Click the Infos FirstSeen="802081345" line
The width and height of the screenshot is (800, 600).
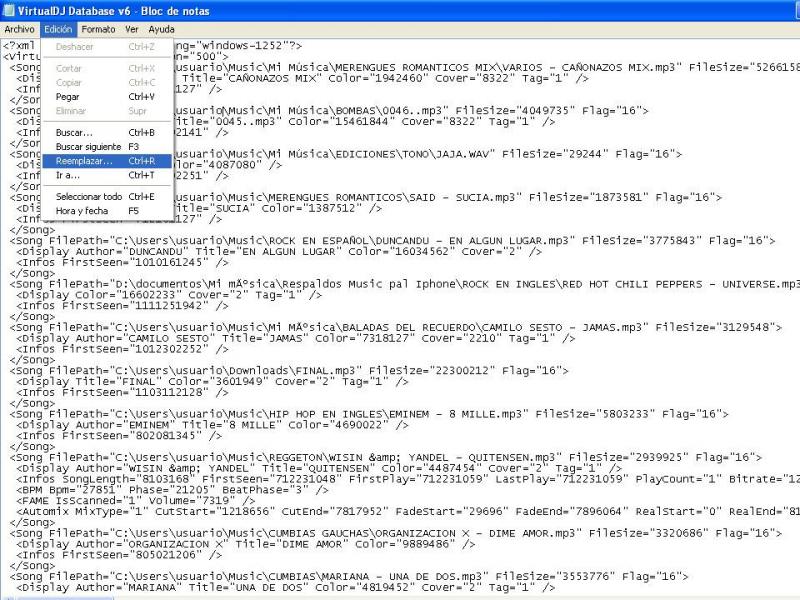pos(119,436)
